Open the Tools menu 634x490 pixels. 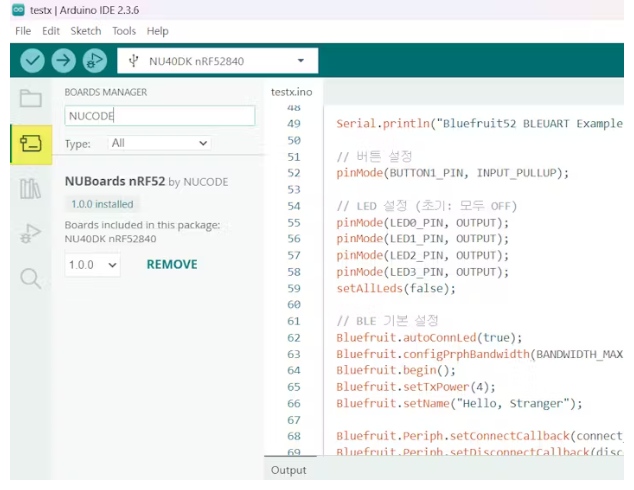[124, 31]
